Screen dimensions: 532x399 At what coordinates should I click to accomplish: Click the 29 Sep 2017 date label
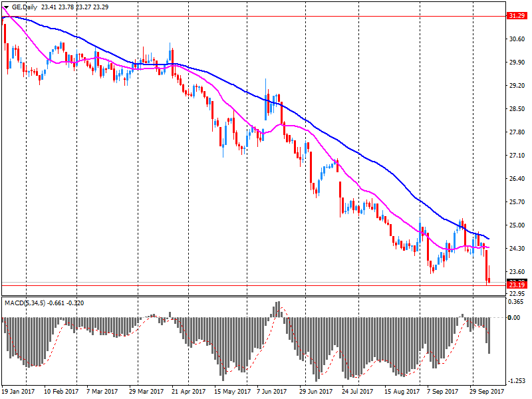487,392
